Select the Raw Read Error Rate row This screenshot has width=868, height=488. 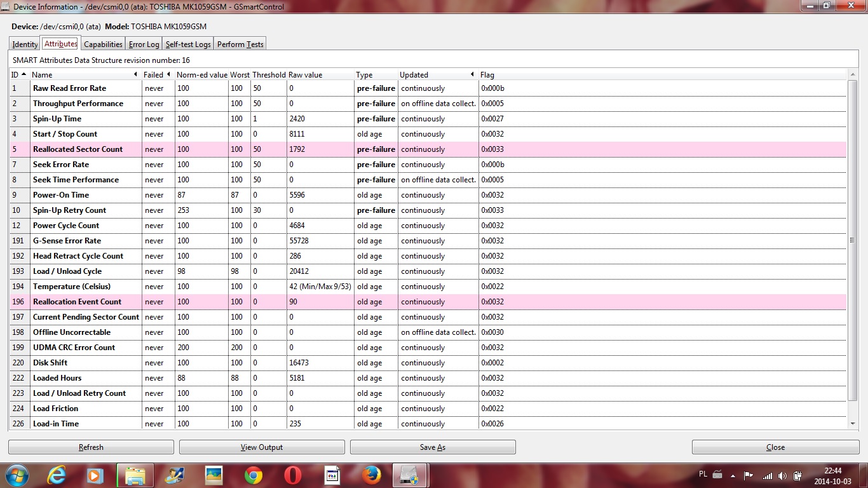tap(428, 88)
